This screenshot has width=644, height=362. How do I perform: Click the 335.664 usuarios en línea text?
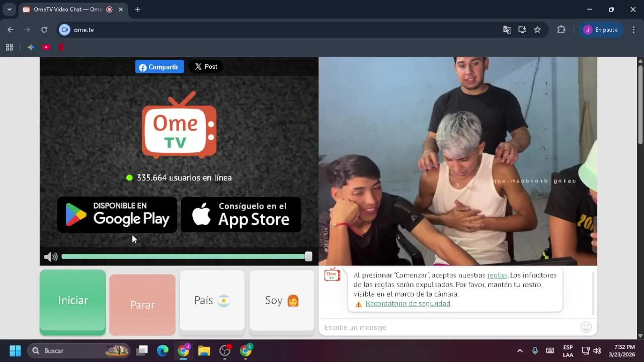pyautogui.click(x=184, y=177)
